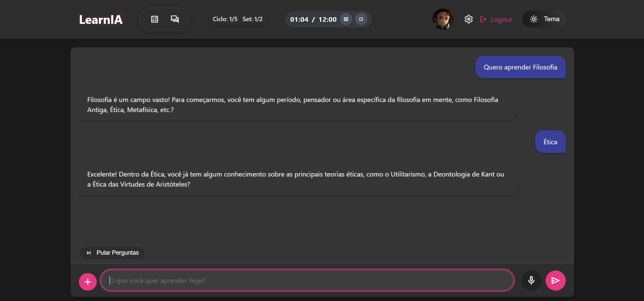Skip questions with Pular Perguntas
644x301 pixels.
tap(112, 253)
